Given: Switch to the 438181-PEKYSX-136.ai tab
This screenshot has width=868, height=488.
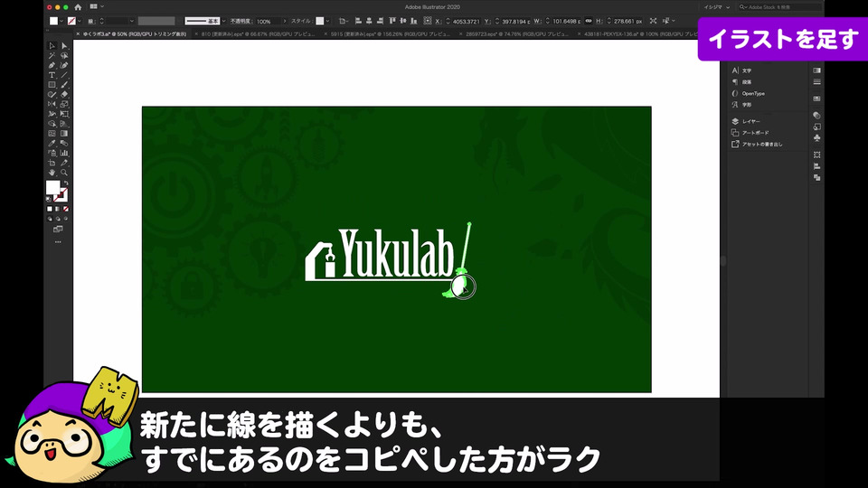Looking at the screenshot, I should click(640, 33).
